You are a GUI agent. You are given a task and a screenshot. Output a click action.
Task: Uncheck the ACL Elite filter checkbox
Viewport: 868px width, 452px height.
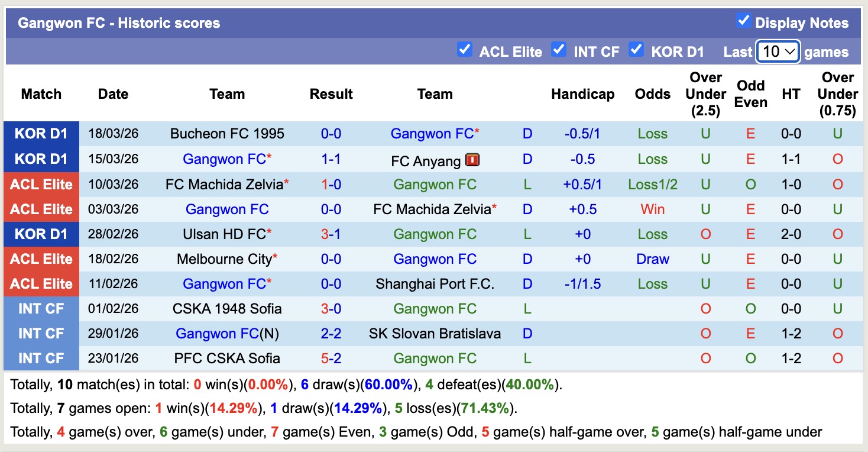[x=465, y=50]
